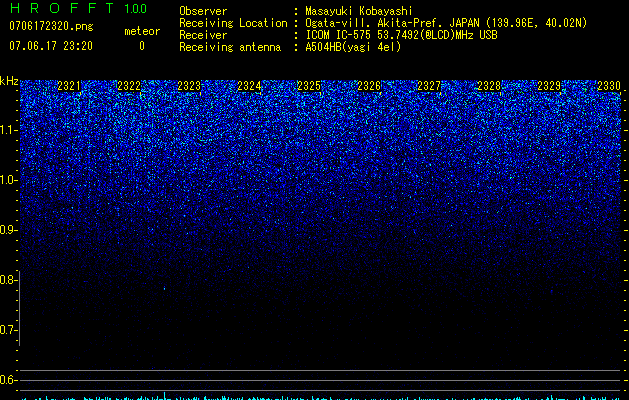Select receiver text ICOM IC-575 53.7492 MHz USB

401,35
